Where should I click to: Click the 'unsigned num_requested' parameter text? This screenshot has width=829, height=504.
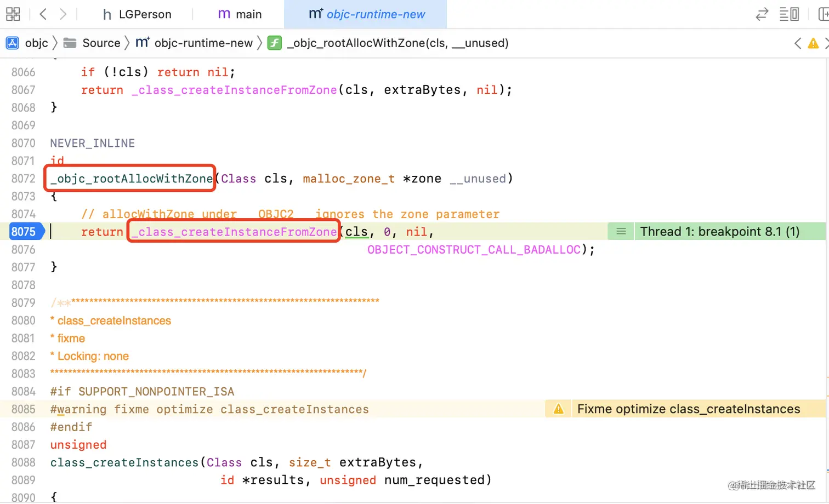click(x=402, y=480)
